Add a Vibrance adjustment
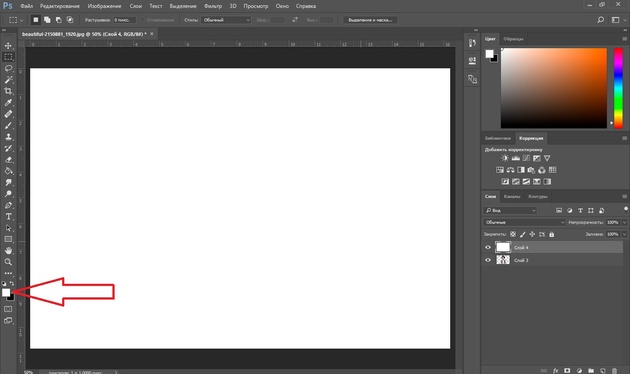Image resolution: width=630 pixels, height=374 pixels. coord(547,158)
